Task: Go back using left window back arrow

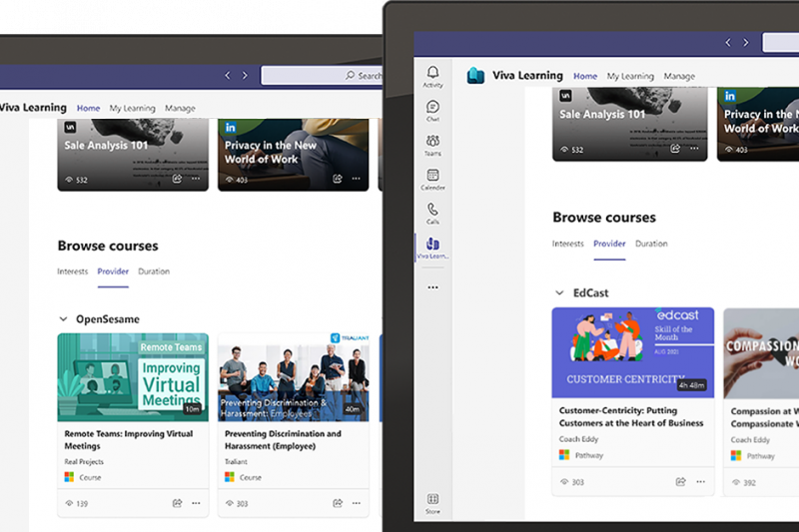Action: 228,75
